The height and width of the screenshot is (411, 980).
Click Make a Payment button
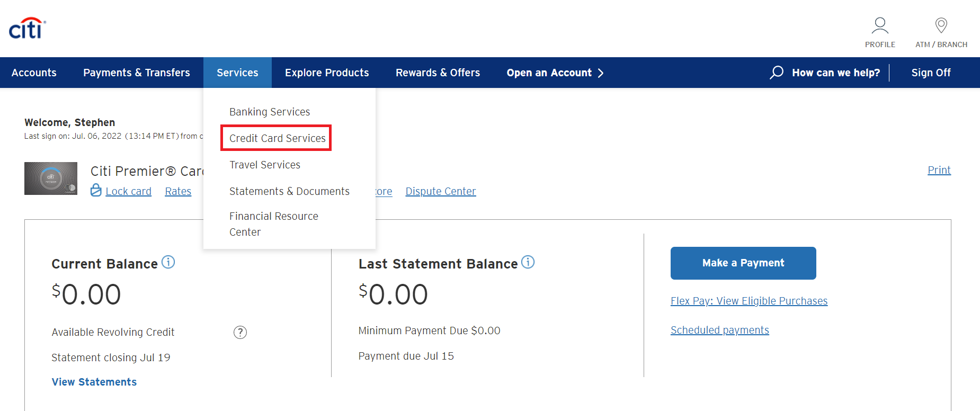coord(743,263)
